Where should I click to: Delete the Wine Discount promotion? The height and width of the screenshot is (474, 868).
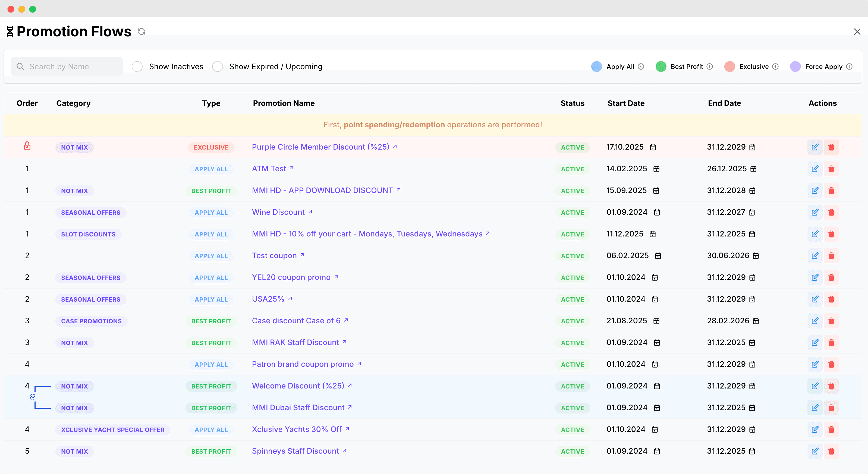point(831,212)
